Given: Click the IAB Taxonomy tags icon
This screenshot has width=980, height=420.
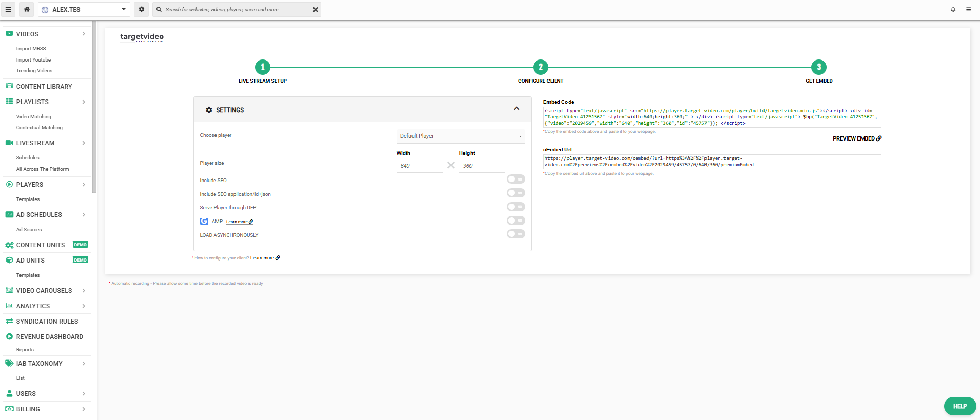Looking at the screenshot, I should (x=9, y=363).
